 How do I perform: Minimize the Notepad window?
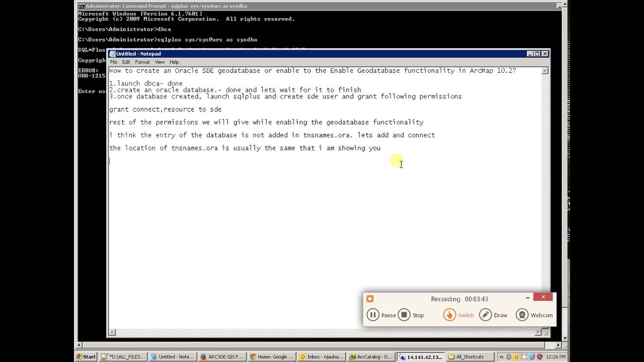pos(530,54)
